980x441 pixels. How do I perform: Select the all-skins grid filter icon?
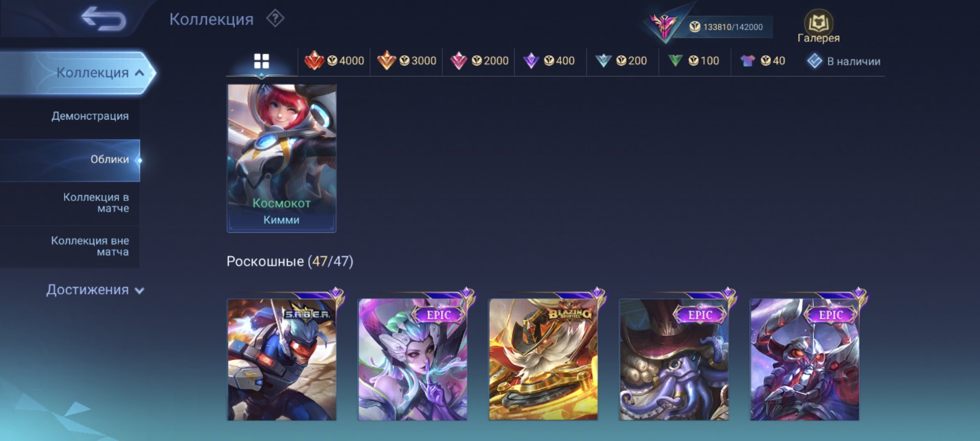pyautogui.click(x=261, y=61)
